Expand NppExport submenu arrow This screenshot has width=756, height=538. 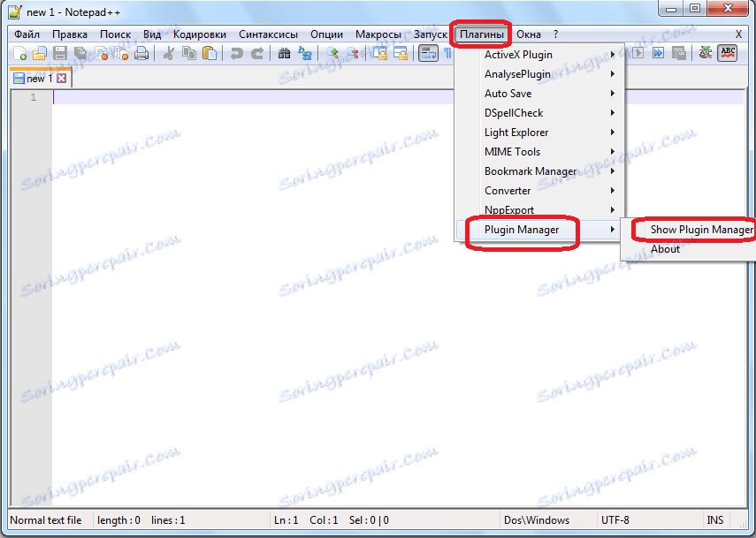[x=613, y=209]
